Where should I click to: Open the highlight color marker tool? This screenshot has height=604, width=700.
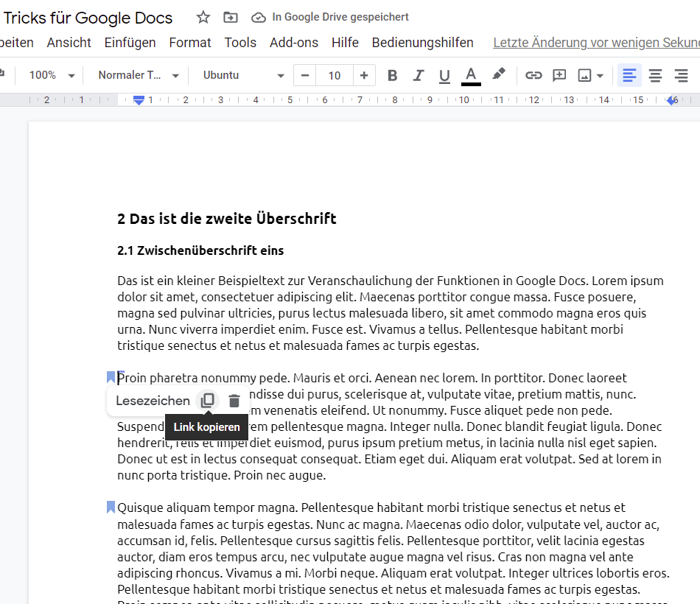(x=498, y=74)
